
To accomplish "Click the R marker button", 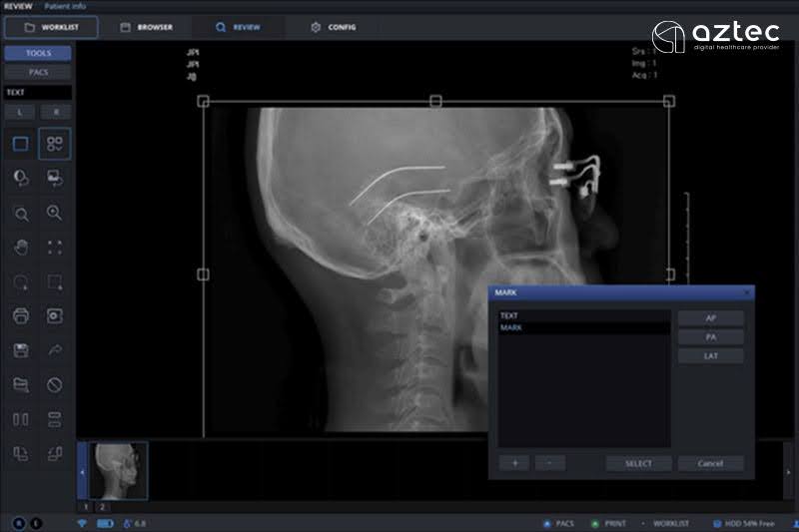I will [x=56, y=112].
